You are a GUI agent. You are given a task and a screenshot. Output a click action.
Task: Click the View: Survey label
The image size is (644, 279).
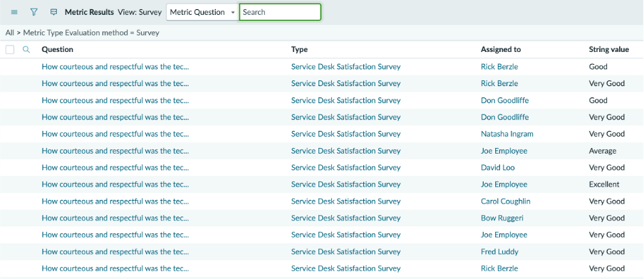(140, 12)
